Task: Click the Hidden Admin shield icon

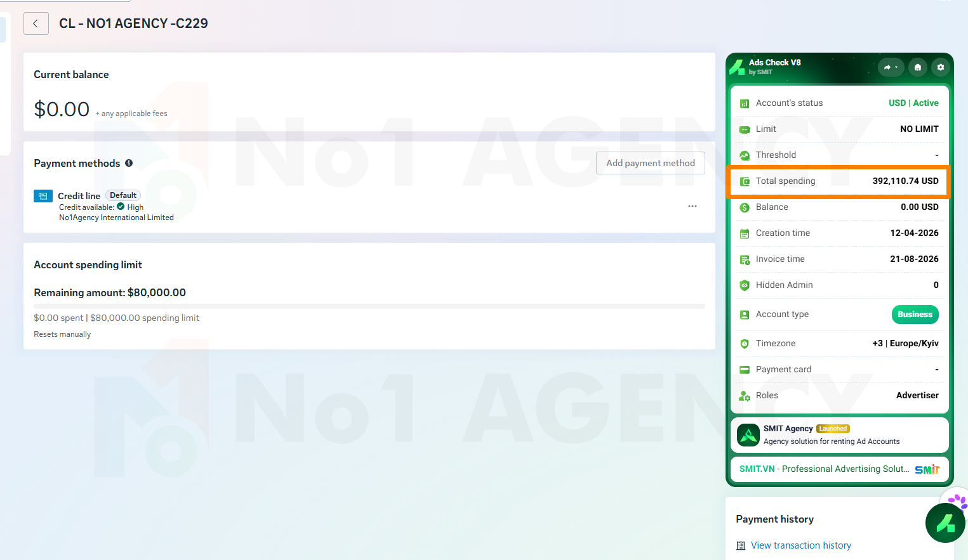Action: click(745, 285)
